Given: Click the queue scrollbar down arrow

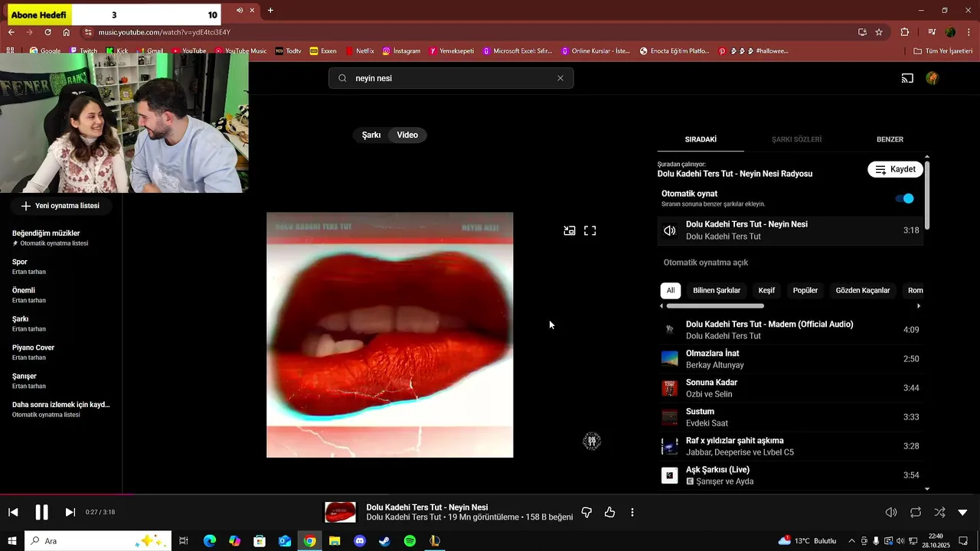Looking at the screenshot, I should click(x=927, y=488).
